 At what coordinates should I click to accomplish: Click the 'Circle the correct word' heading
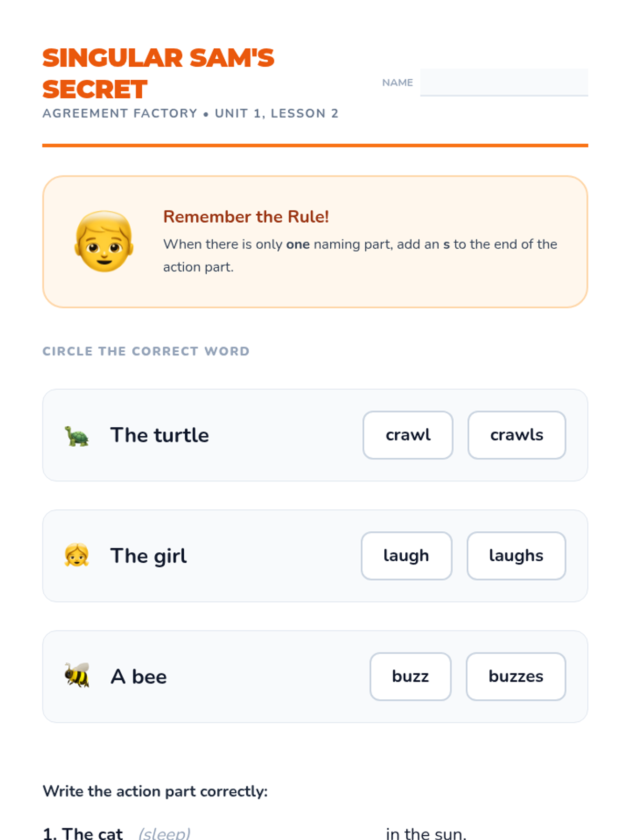coord(146,351)
